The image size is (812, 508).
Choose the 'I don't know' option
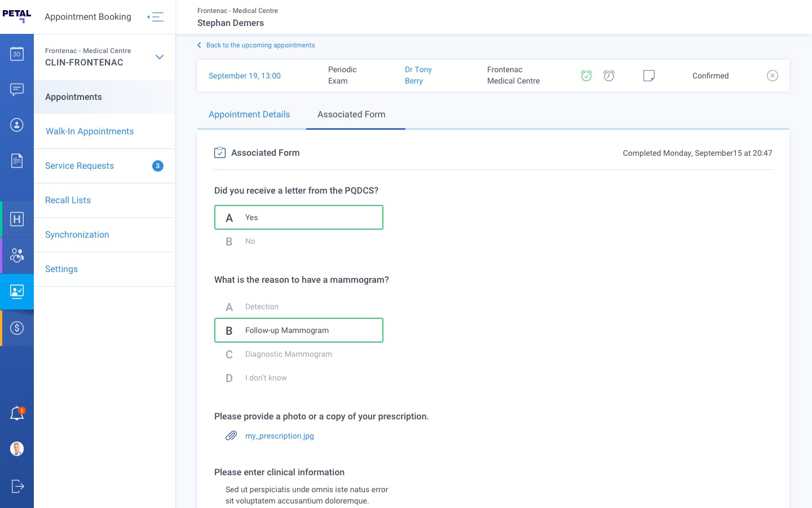click(x=266, y=378)
